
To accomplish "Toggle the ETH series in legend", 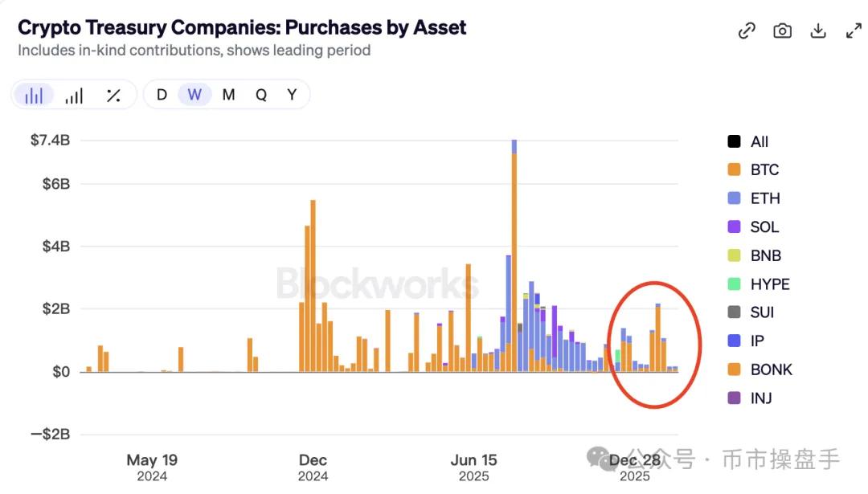I will (x=764, y=198).
